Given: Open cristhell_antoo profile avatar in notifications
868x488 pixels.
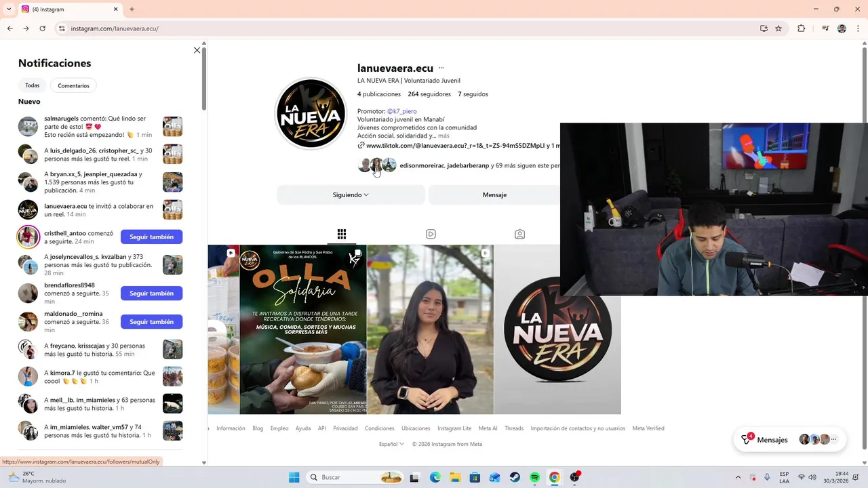Looking at the screenshot, I should [x=28, y=237].
